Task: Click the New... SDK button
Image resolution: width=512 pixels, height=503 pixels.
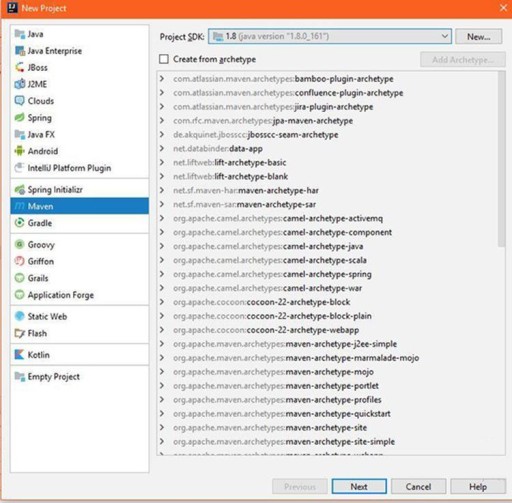Action: click(478, 37)
